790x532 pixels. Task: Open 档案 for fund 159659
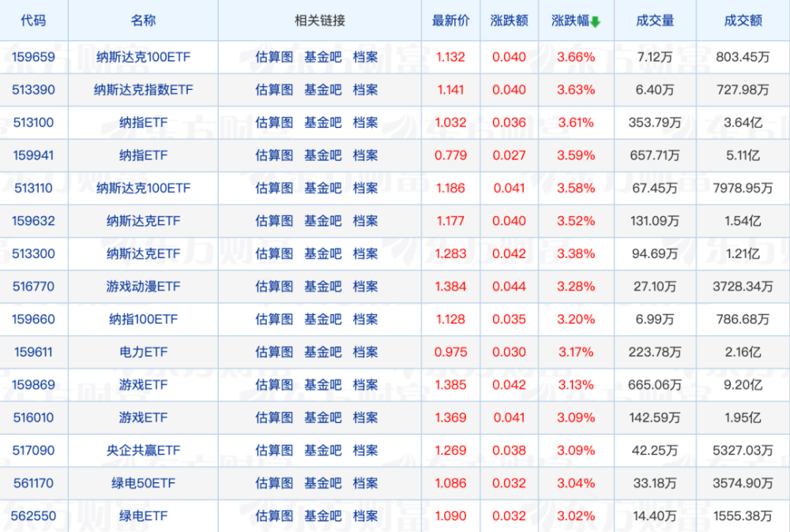(x=365, y=57)
